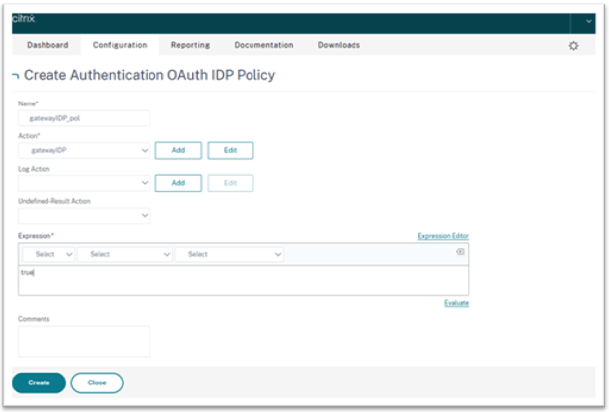Clear the expression with the X icon
This screenshot has width=609, height=412.
coord(460,252)
